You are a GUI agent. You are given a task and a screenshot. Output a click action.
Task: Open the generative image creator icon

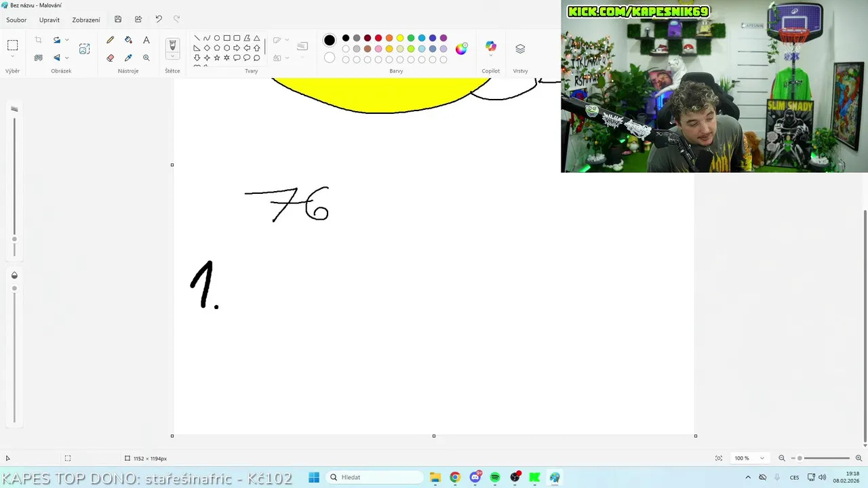coord(84,49)
